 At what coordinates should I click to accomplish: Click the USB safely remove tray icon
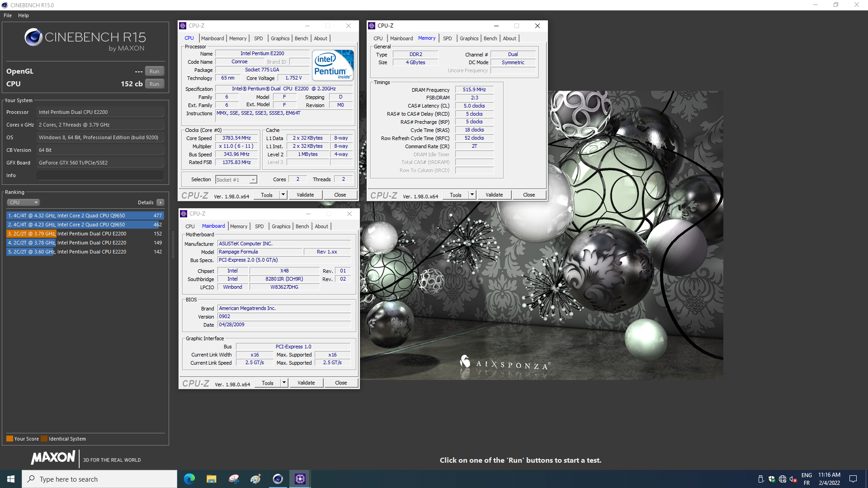coord(761,479)
